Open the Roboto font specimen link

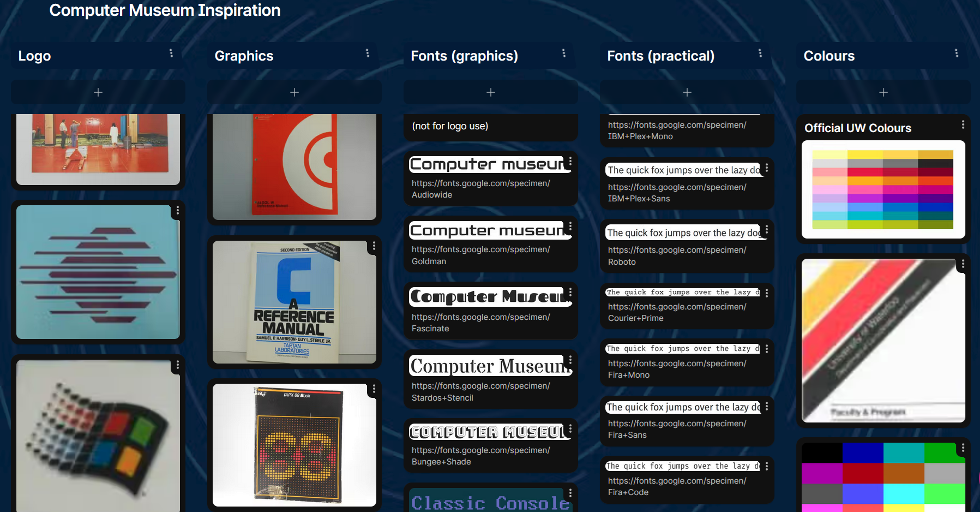[x=677, y=255]
